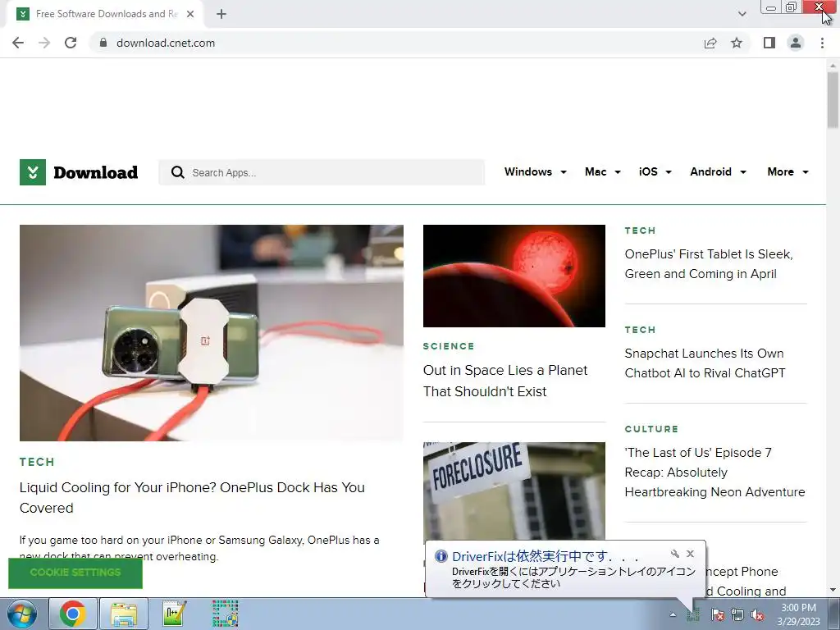Expand the Mac dropdown menu

(x=603, y=172)
